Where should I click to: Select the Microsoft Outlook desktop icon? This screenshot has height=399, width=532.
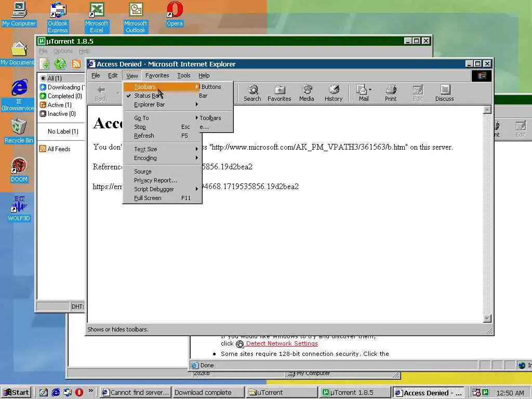point(136,17)
